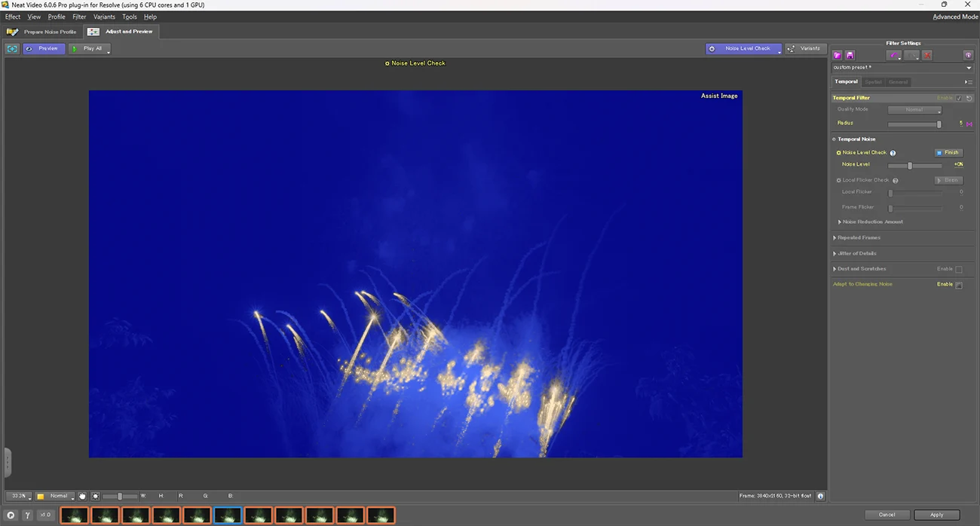Click the Radius slider handle

tap(939, 124)
